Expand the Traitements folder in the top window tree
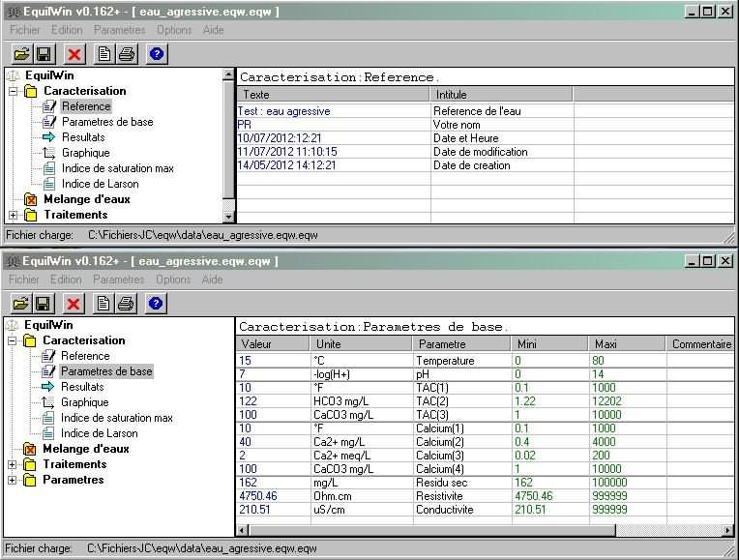 coord(14,215)
